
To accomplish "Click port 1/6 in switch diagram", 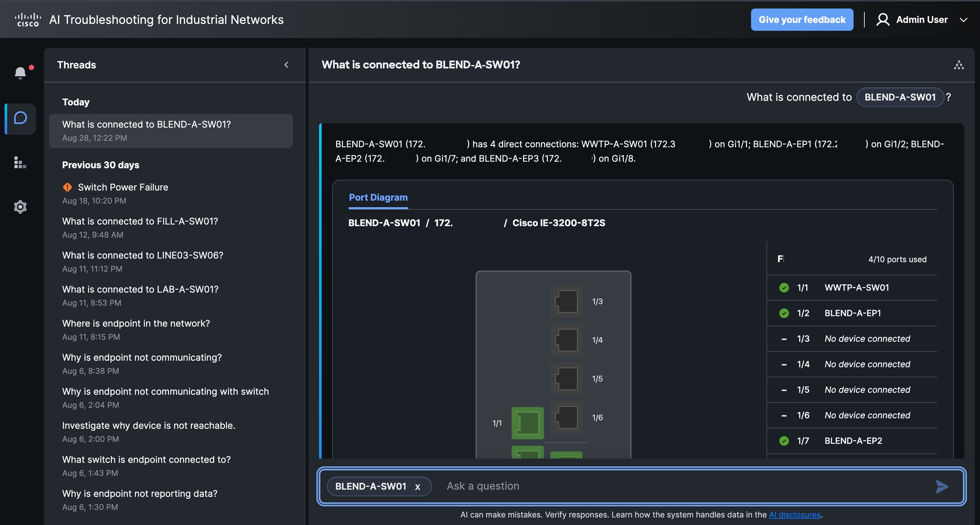I will [566, 417].
